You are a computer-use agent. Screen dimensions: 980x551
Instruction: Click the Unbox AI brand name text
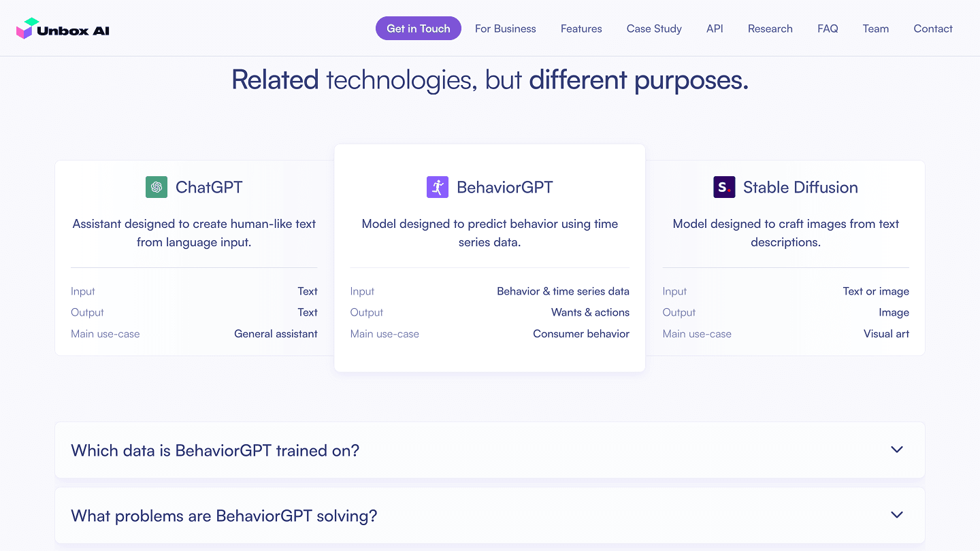click(x=73, y=31)
